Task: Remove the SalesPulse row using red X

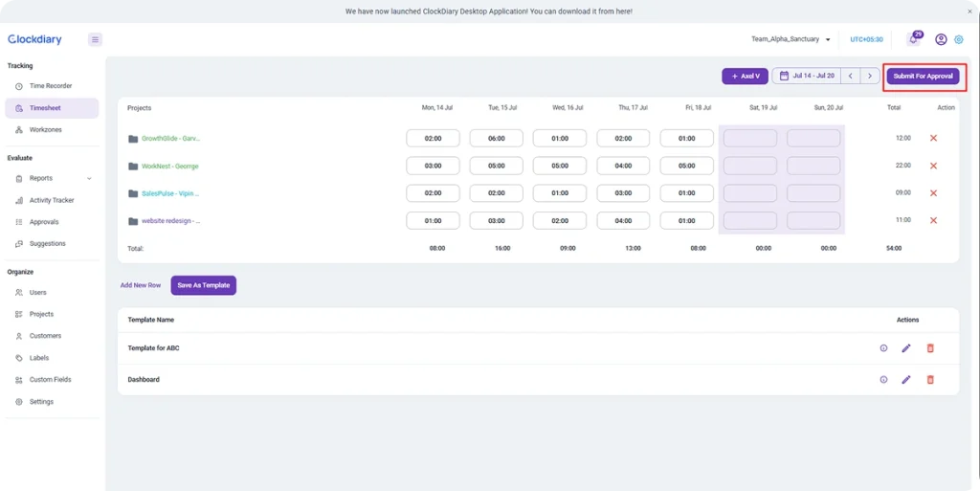Action: coord(933,193)
